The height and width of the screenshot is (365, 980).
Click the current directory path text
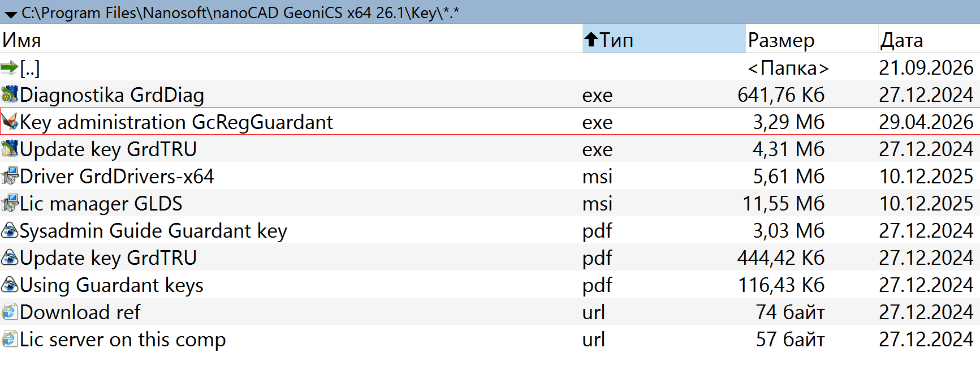240,12
